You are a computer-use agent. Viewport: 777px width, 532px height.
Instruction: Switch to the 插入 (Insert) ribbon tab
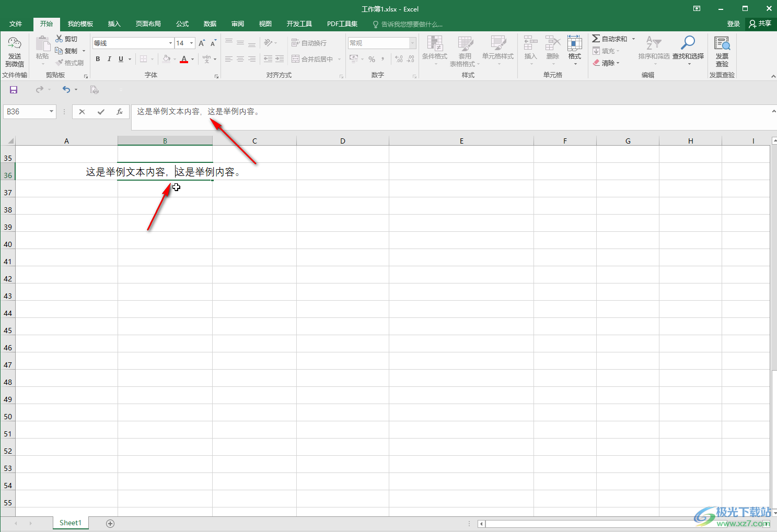click(x=114, y=24)
